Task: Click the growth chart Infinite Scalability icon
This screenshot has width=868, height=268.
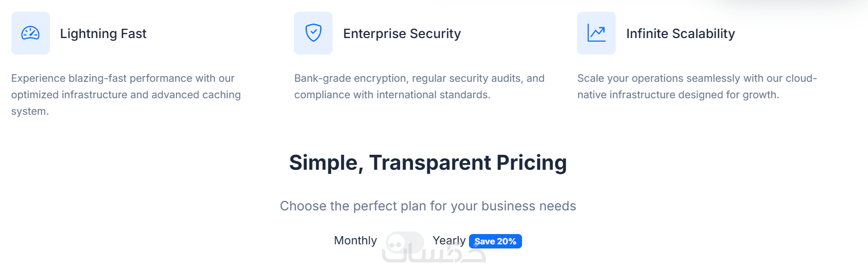Action: click(x=596, y=33)
